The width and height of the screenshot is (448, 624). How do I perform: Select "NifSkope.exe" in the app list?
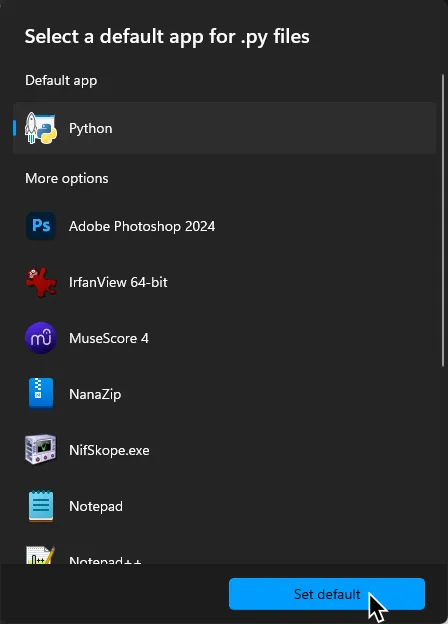click(225, 450)
